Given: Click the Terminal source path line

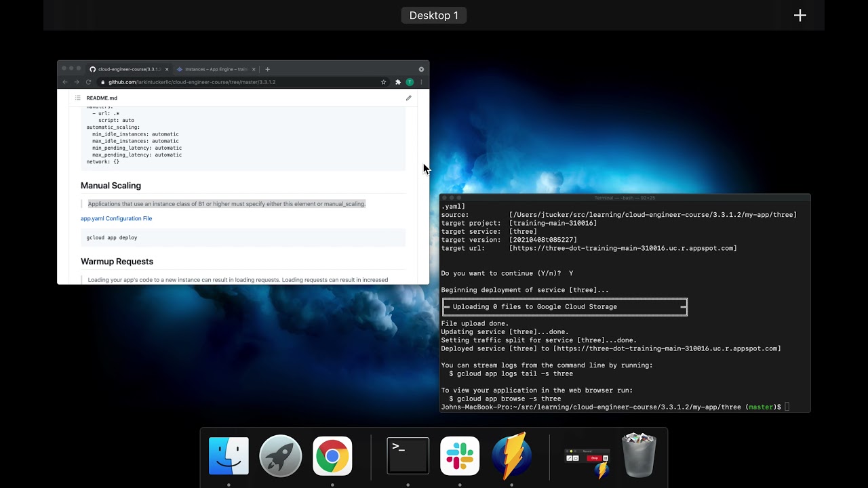Looking at the screenshot, I should coord(619,215).
